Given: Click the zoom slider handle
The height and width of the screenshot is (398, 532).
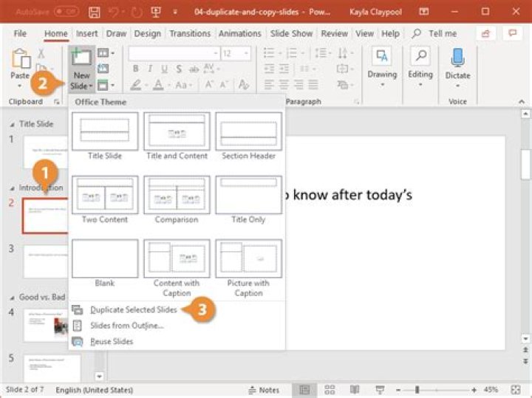Looking at the screenshot, I should tap(417, 390).
